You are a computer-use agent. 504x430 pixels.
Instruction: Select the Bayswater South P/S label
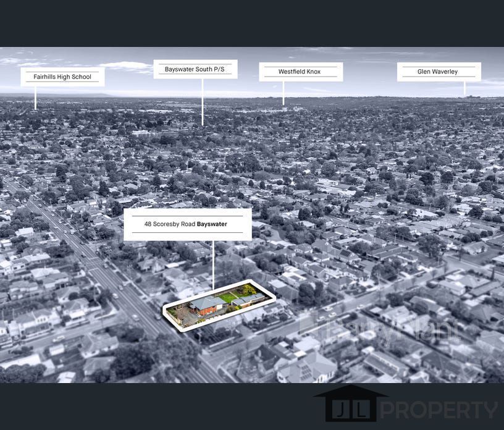[x=195, y=70]
